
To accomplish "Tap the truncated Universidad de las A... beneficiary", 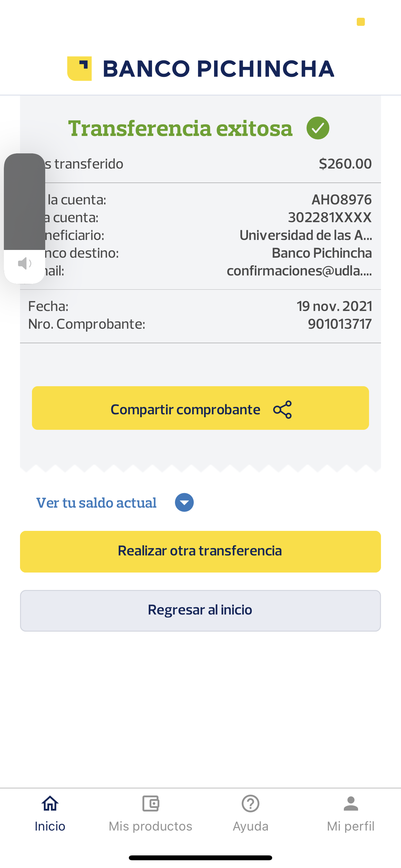I will click(x=305, y=235).
